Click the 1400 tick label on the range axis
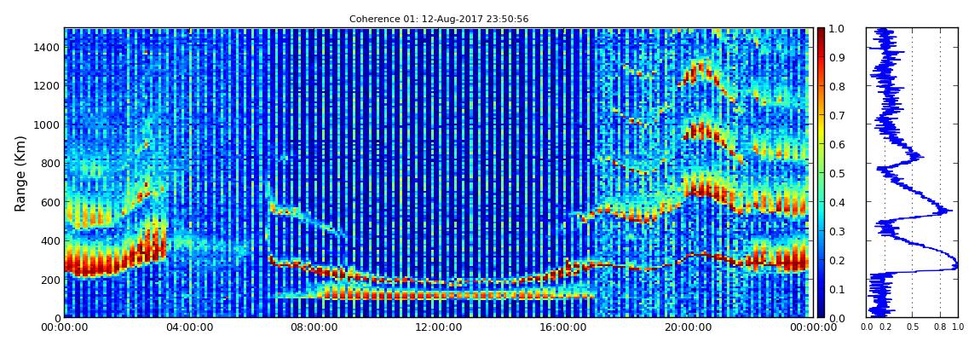The image size is (980, 347). [47, 48]
